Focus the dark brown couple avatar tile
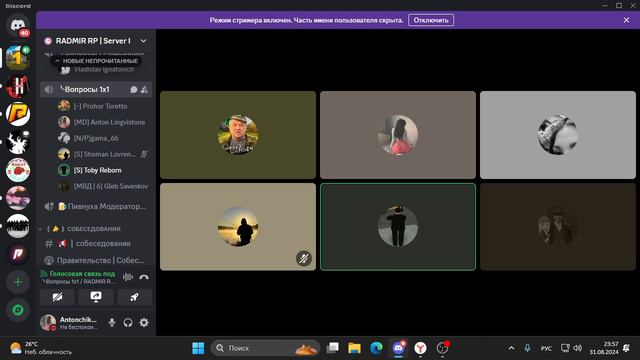The image size is (640, 360). (x=558, y=227)
